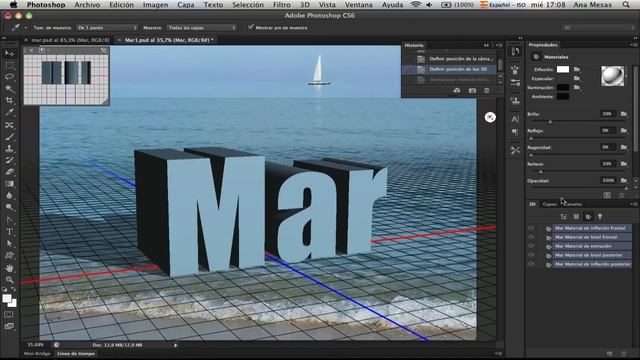Select the Hand tool
The width and height of the screenshot is (640, 360).
(x=9, y=268)
